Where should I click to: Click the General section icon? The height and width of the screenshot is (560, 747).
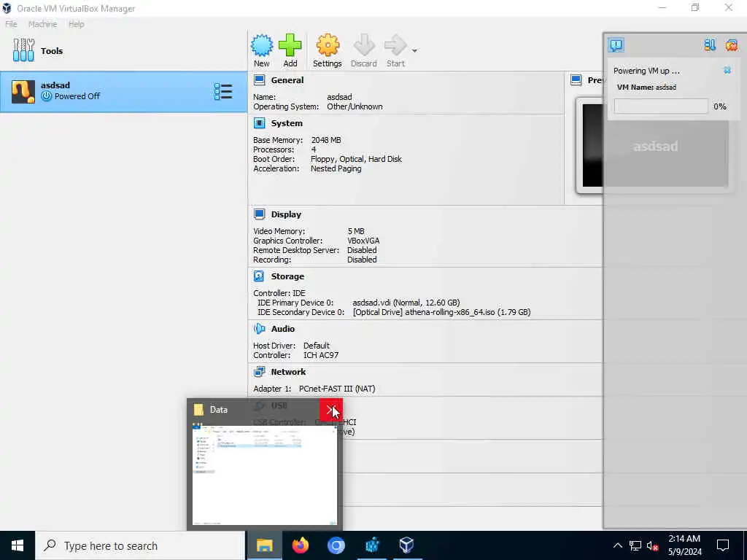click(259, 80)
